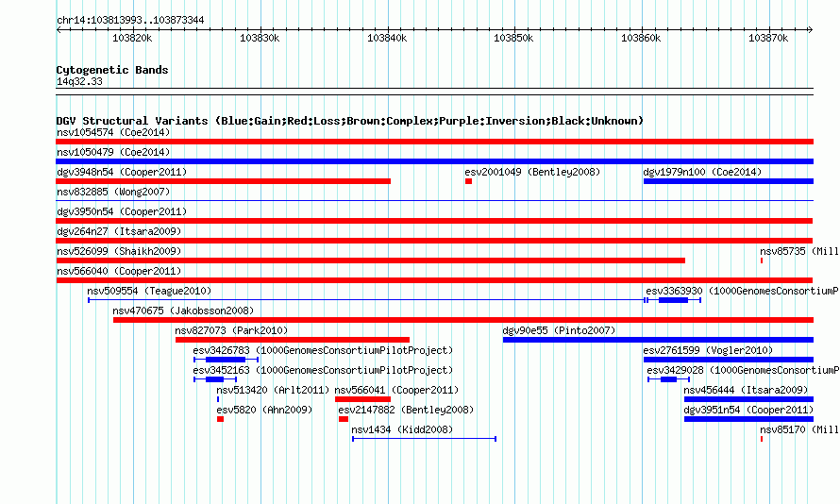Image resolution: width=840 pixels, height=504 pixels.
Task: Click the nsv832885 (Wong2007) label
Action: pyautogui.click(x=113, y=192)
